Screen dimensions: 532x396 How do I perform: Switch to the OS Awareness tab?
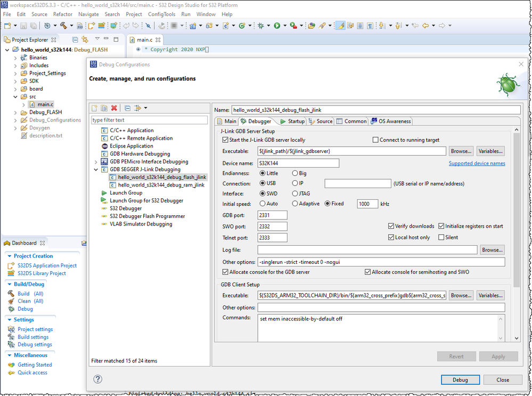tap(391, 121)
